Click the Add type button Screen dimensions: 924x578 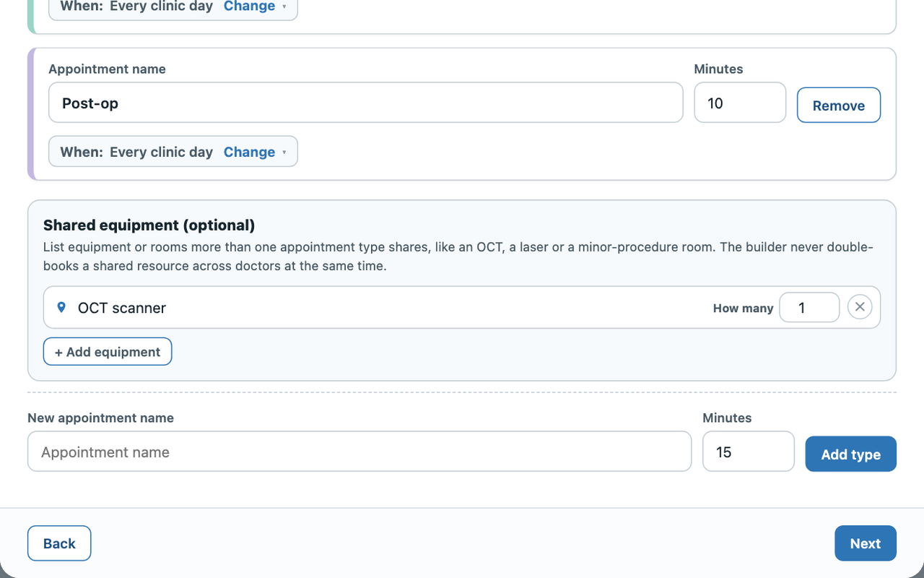(x=851, y=454)
